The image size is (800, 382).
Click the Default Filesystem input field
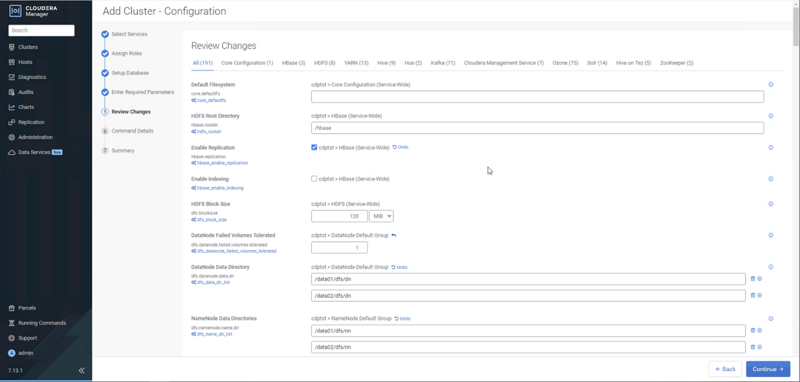point(537,97)
